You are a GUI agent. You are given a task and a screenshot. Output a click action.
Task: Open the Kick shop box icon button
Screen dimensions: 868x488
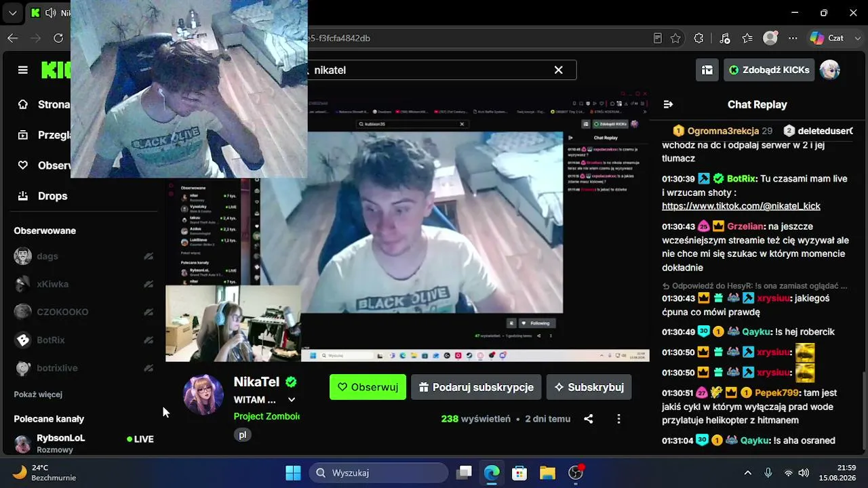[707, 70]
